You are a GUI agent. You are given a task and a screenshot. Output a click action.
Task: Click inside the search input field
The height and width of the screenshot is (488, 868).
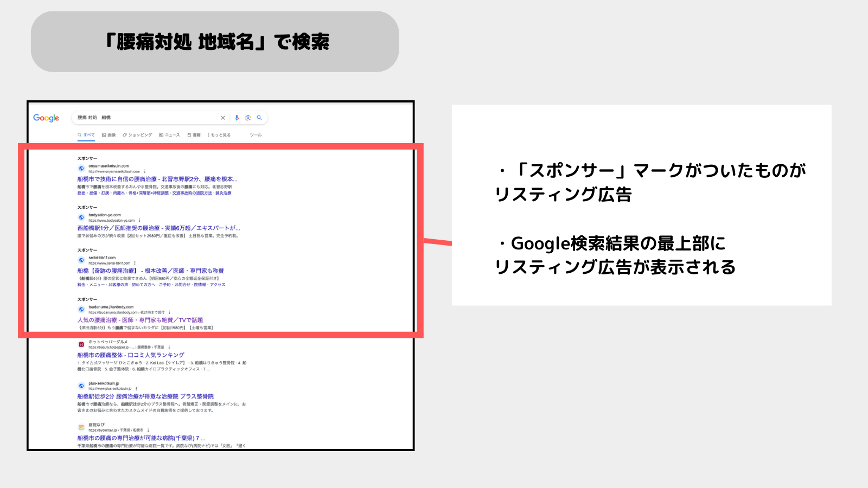(x=136, y=118)
